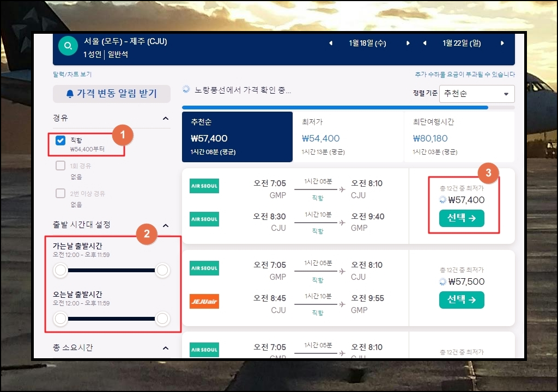558x392 pixels.
Task: Click the 1월 18일 (수) departure date
Action: coord(367,43)
